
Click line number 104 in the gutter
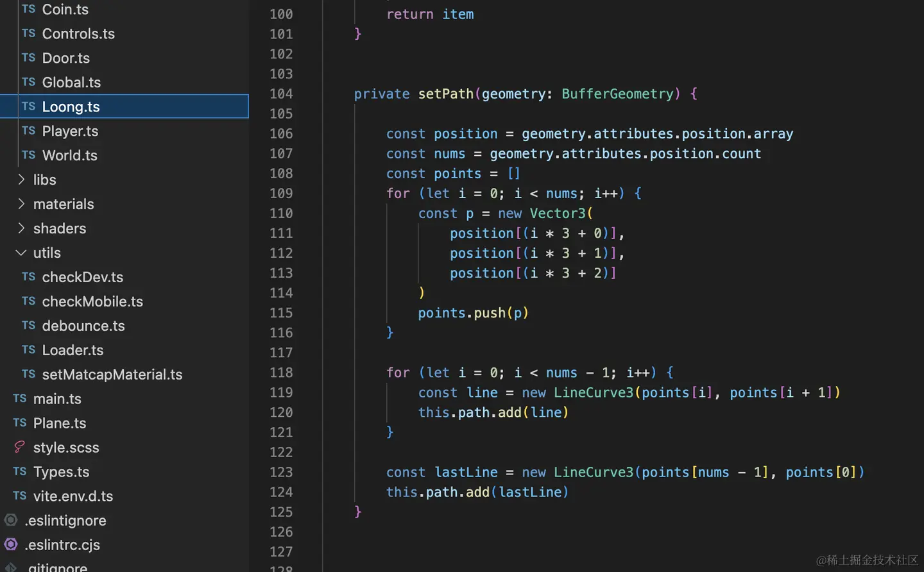[x=281, y=94]
